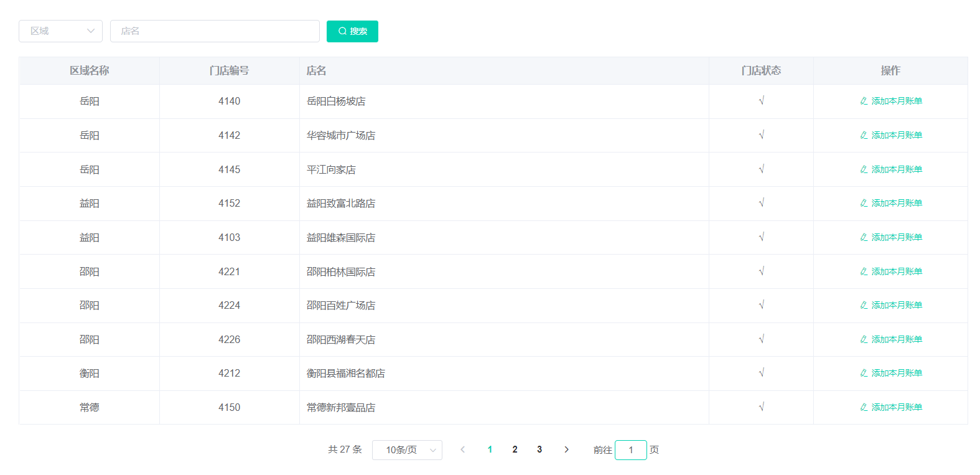This screenshot has height=475, width=980.
Task: Click store number 4221 cell
Action: [x=229, y=272]
